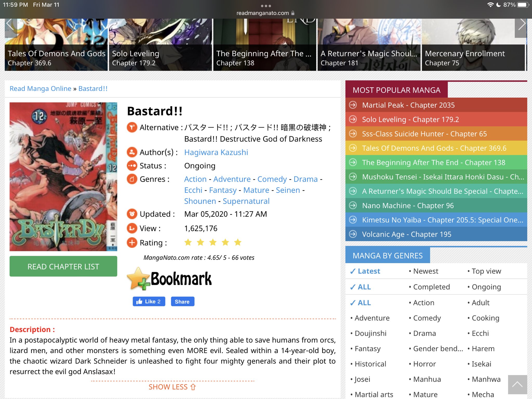Click the Rating plus icon

click(x=132, y=243)
